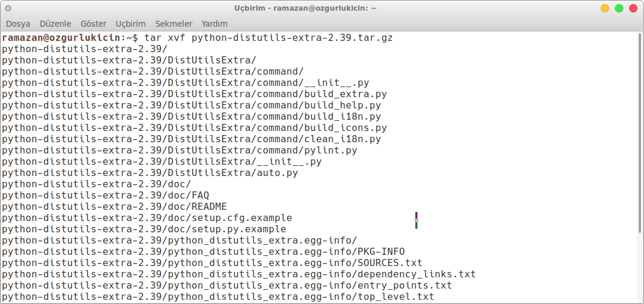Open the Uçbirim menu
The image size is (644, 304).
pos(130,24)
